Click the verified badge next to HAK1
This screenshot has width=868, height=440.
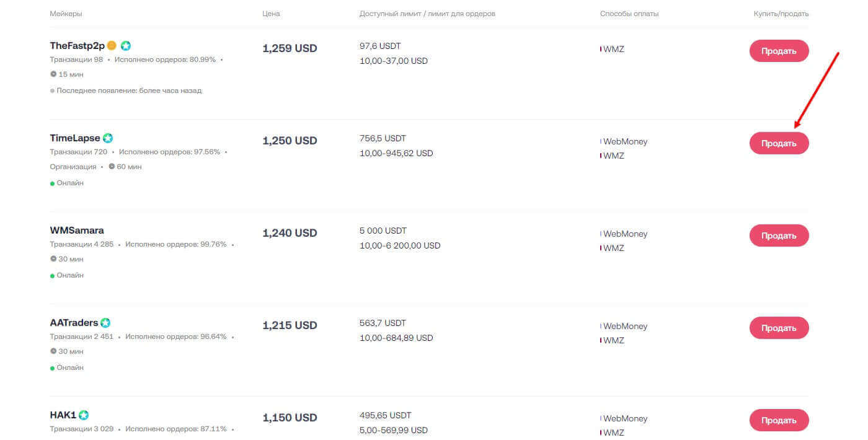point(84,415)
